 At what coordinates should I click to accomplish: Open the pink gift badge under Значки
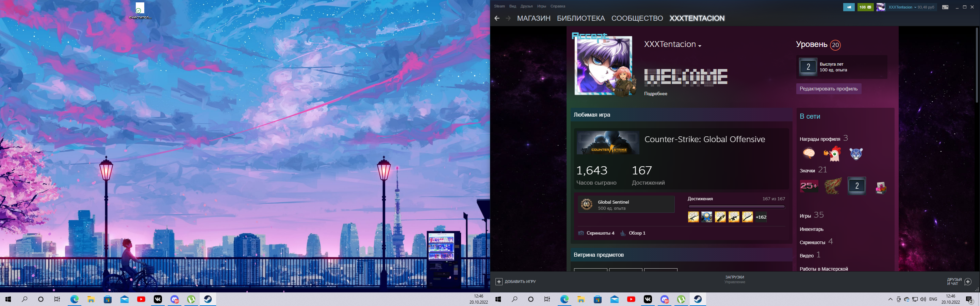point(881,187)
